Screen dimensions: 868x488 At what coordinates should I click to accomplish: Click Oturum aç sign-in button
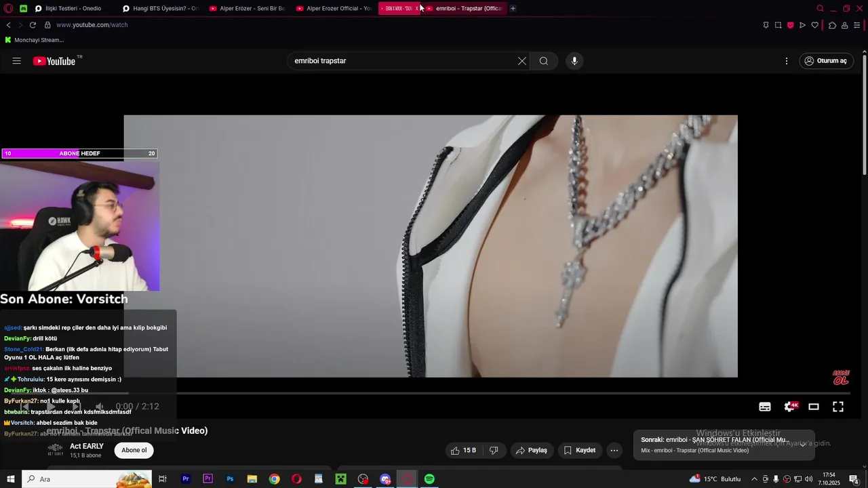coord(826,61)
